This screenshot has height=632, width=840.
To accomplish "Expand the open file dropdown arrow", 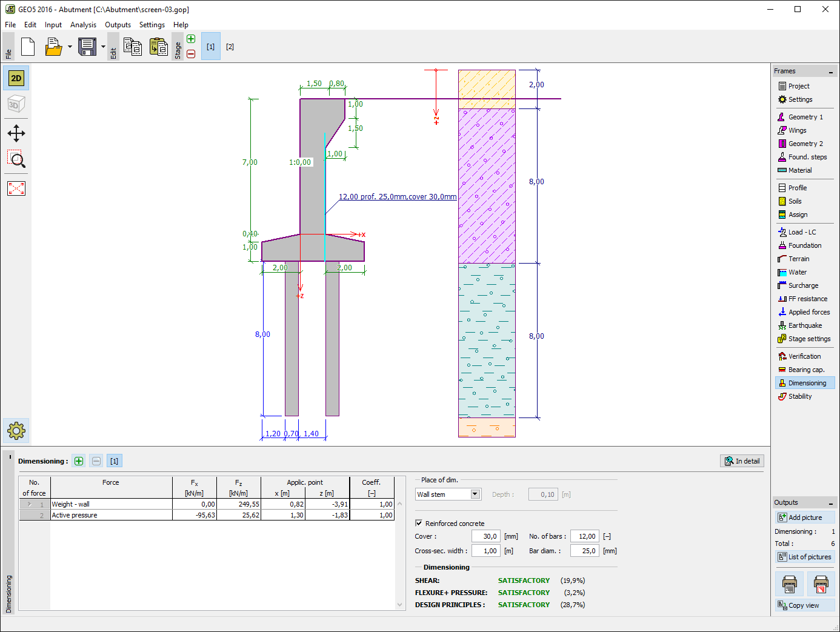I will pyautogui.click(x=70, y=47).
